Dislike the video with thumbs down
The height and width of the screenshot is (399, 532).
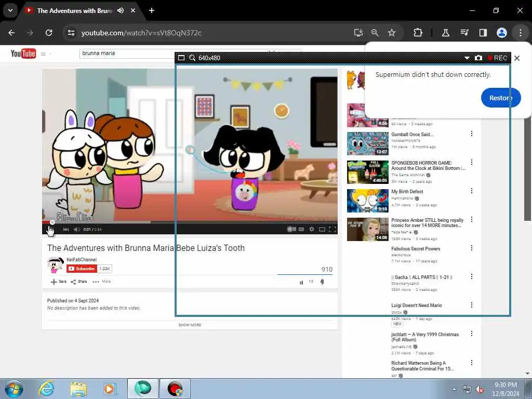pos(322,282)
